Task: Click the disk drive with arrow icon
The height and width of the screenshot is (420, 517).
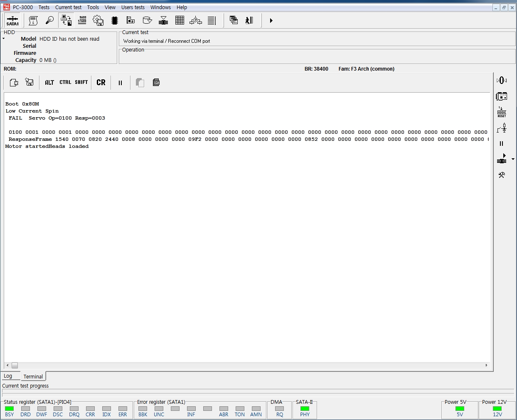Action: pyautogui.click(x=147, y=20)
